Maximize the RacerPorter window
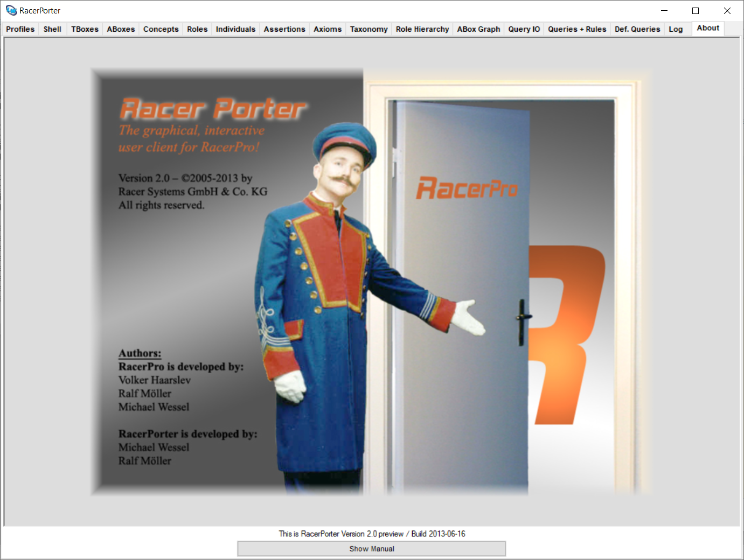Viewport: 744px width, 560px height. pos(696,10)
